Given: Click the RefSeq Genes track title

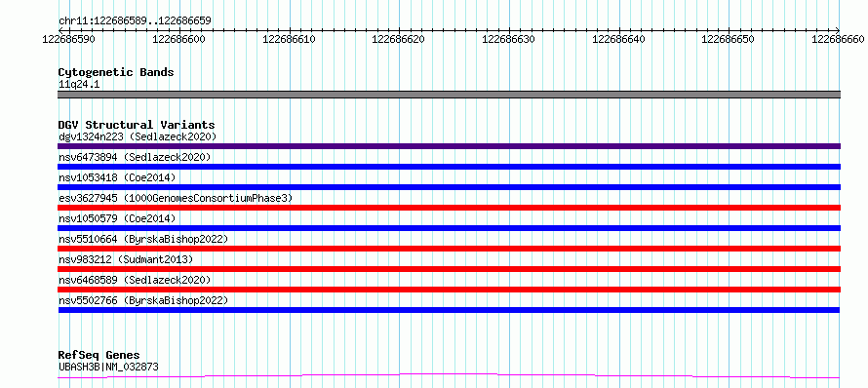Looking at the screenshot, I should pos(99,355).
